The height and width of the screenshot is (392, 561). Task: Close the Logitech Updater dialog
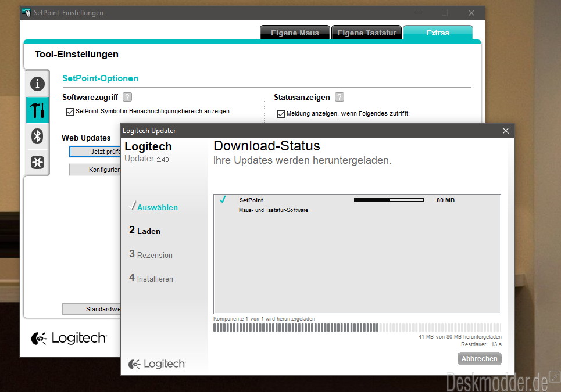click(x=506, y=131)
